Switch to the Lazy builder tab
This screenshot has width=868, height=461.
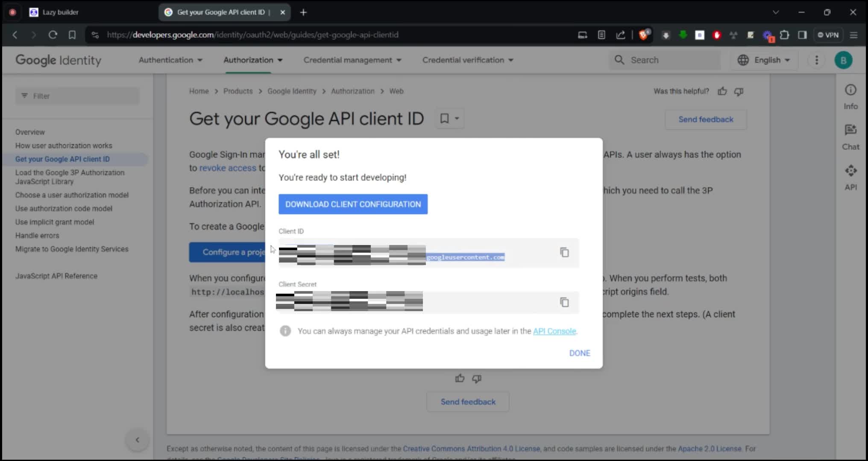pyautogui.click(x=60, y=12)
